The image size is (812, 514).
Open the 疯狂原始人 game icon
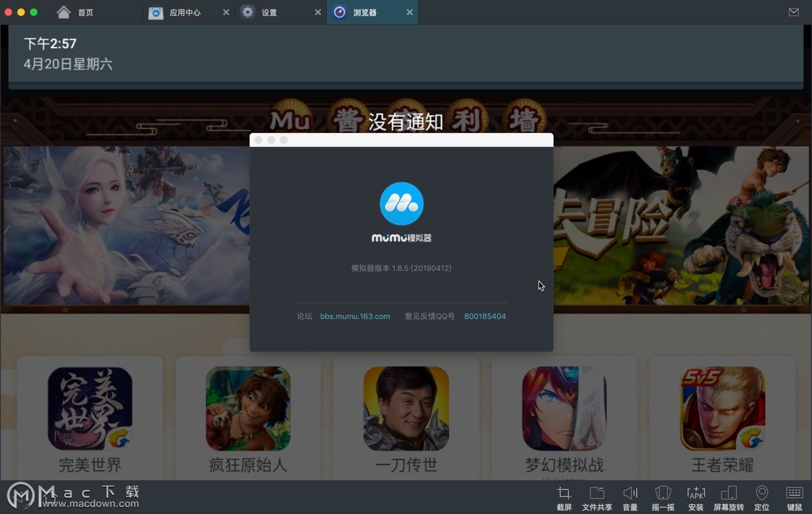248,408
